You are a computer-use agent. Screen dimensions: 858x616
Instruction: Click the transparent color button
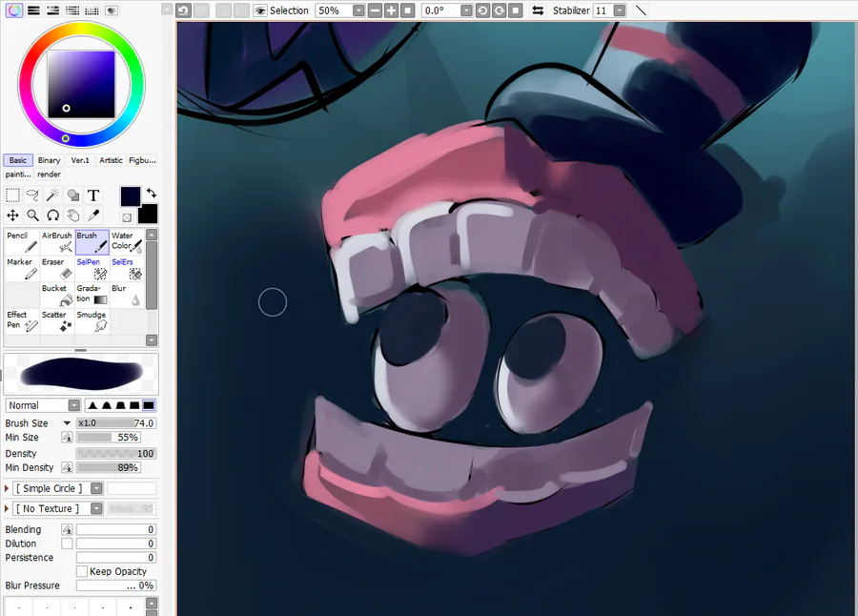click(127, 217)
